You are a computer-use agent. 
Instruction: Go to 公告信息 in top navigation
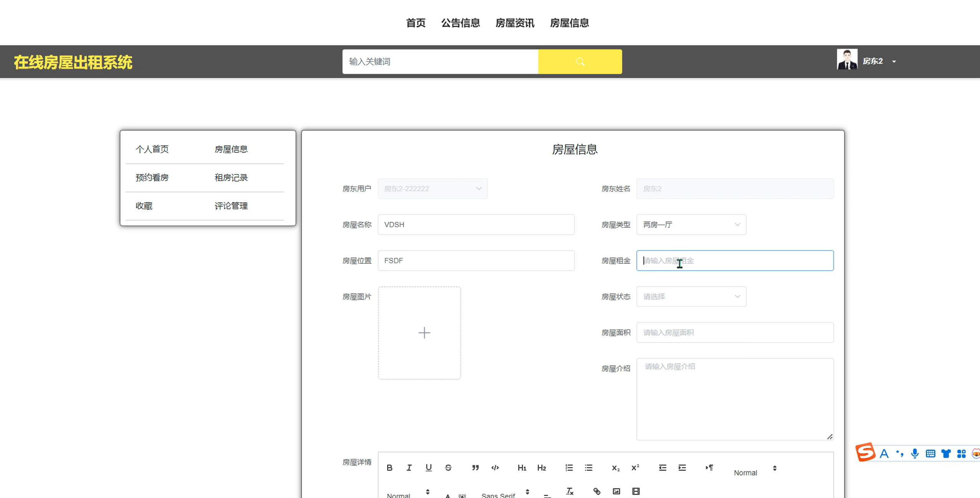(x=460, y=23)
